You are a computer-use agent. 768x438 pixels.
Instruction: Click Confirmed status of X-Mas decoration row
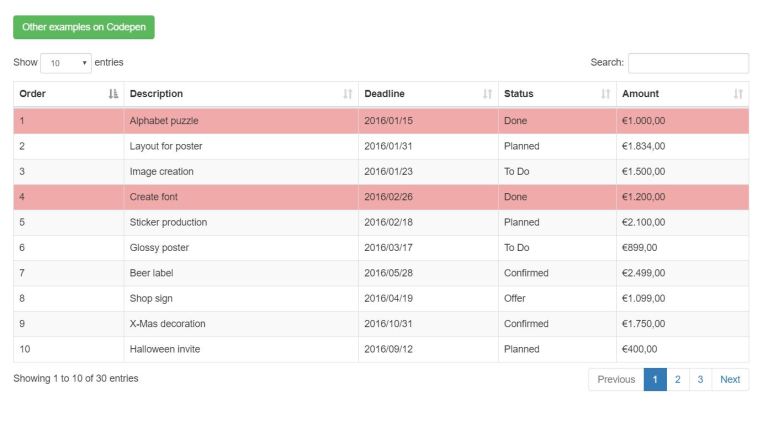click(x=526, y=324)
